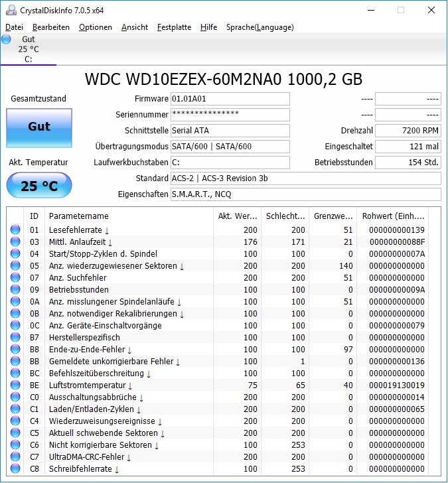Click status orb of wiederzugewiesener Sektoren row
The width and height of the screenshot is (448, 483).
(15, 265)
